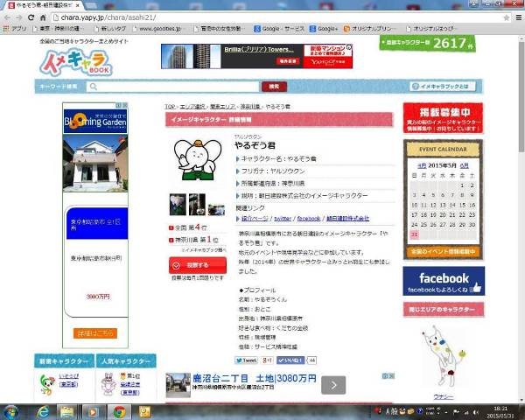Click the Kanumadai land ad title
The height and width of the screenshot is (420, 525).
(255, 379)
